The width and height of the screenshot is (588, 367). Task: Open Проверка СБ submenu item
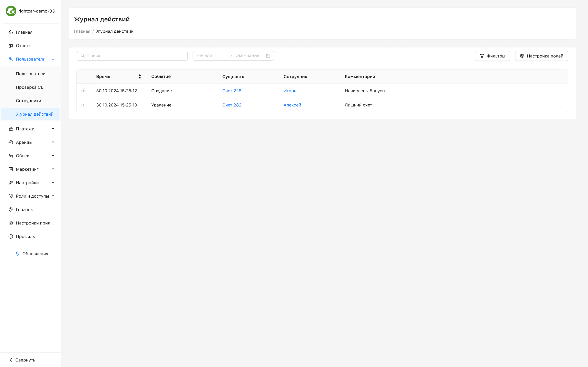[x=30, y=87]
